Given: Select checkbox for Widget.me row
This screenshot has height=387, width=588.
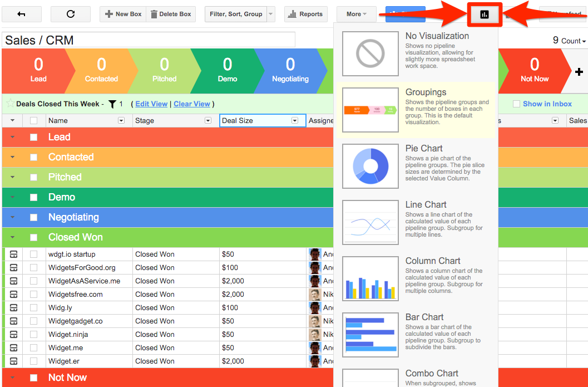Looking at the screenshot, I should [x=34, y=347].
